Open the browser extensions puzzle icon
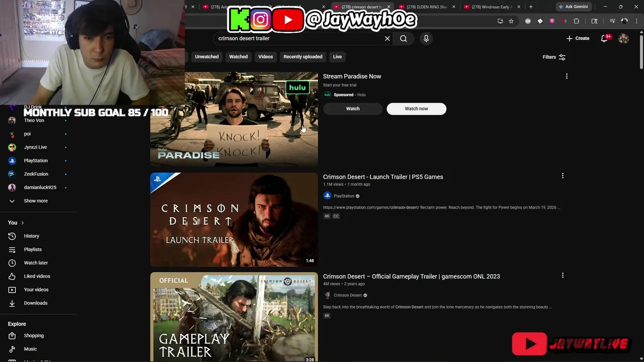 [577, 21]
